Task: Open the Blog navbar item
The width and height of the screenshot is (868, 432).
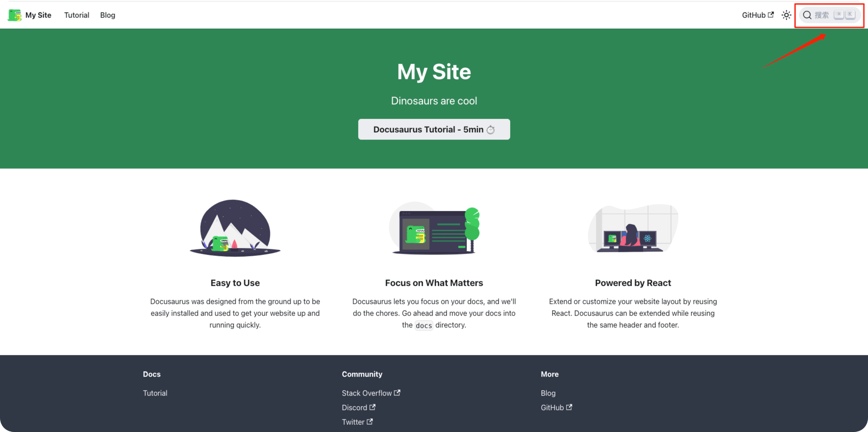Action: click(x=108, y=15)
